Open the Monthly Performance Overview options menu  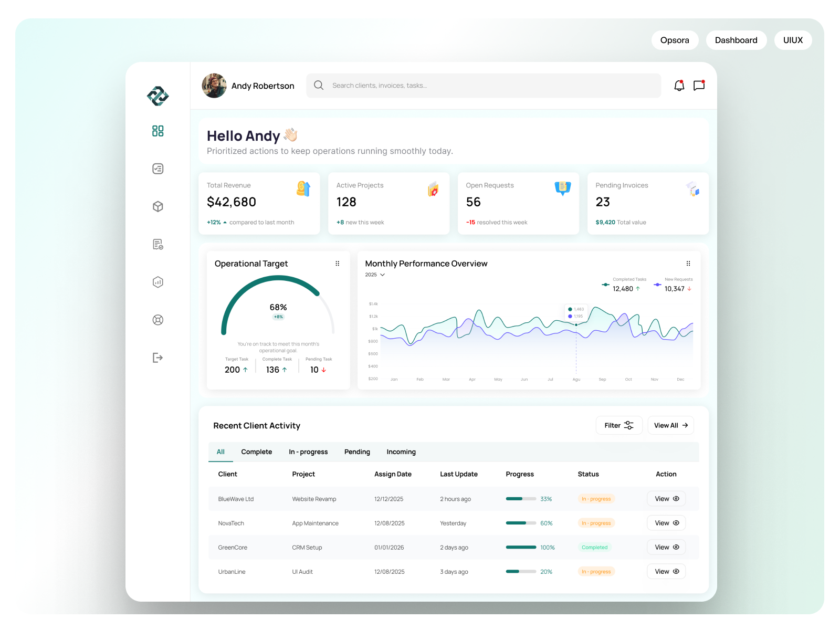688,263
